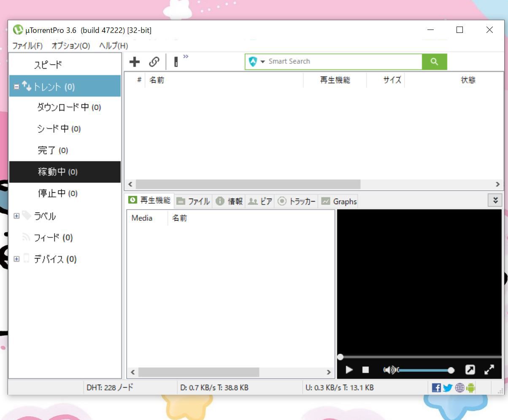Open the search provider dropdown arrow
Image resolution: width=508 pixels, height=420 pixels.
pyautogui.click(x=262, y=62)
